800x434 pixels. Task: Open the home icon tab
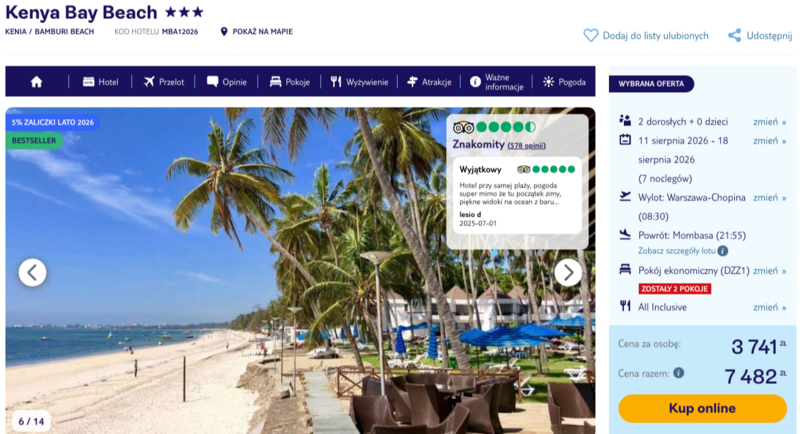(x=36, y=82)
